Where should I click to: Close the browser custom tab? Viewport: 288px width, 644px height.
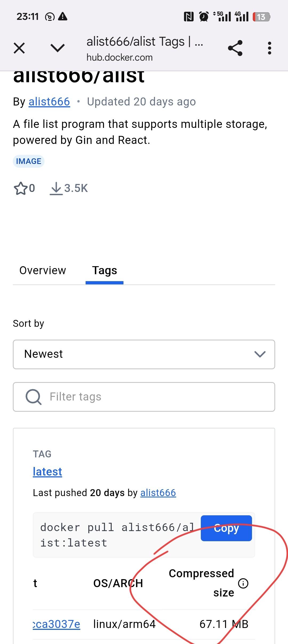(x=19, y=48)
